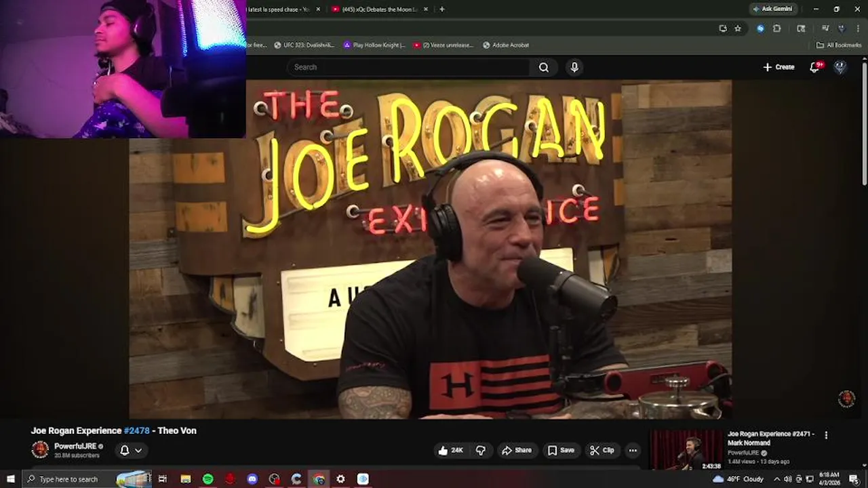
Task: Like the video with thumbs up
Action: click(452, 450)
